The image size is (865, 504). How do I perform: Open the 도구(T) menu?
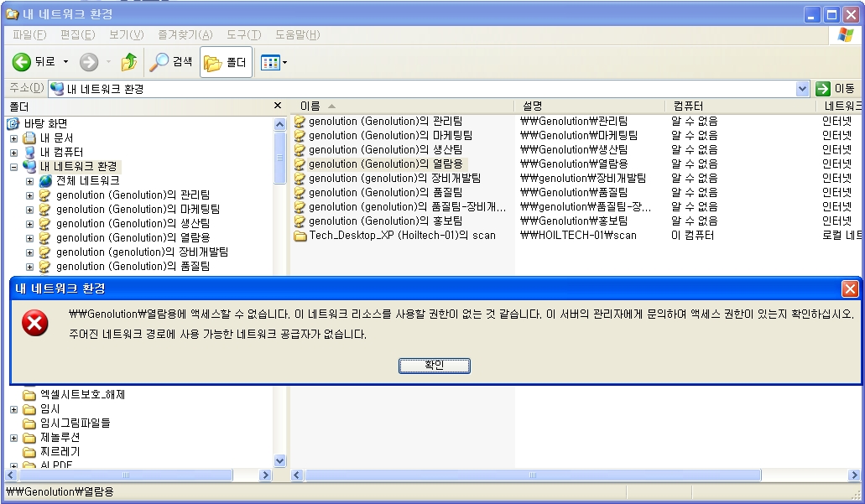tap(243, 34)
